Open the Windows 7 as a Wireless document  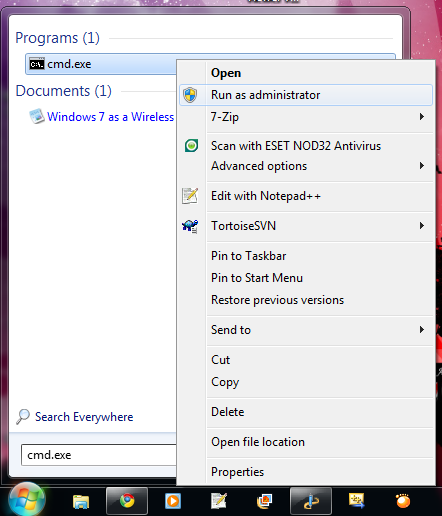110,117
